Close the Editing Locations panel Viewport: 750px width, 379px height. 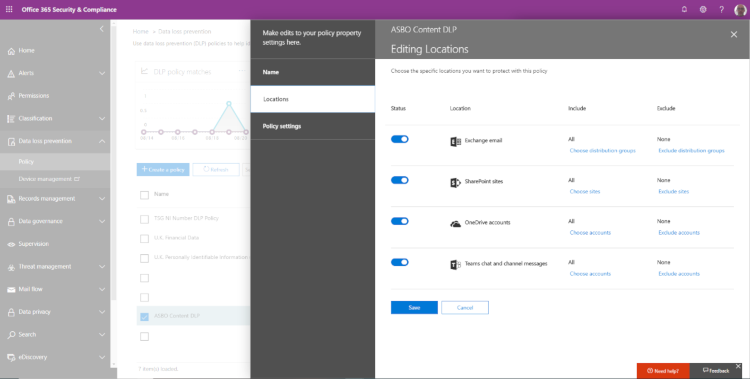(x=734, y=34)
